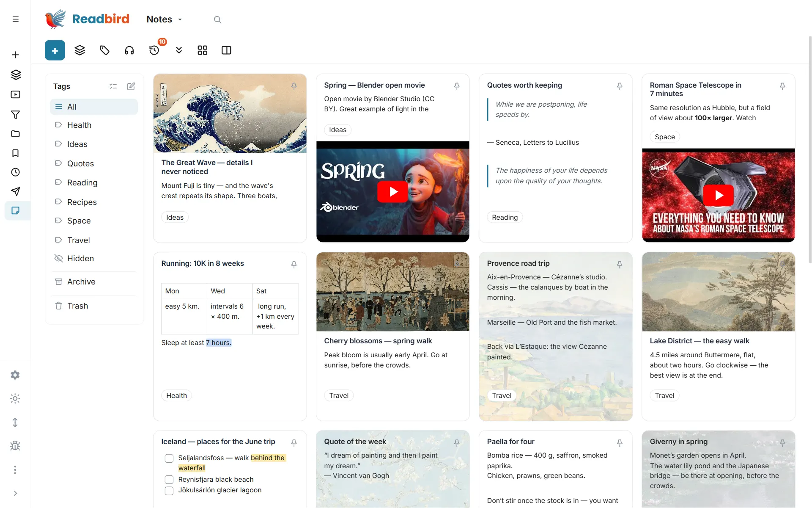
Task: Select the All tag filter
Action: coord(94,107)
